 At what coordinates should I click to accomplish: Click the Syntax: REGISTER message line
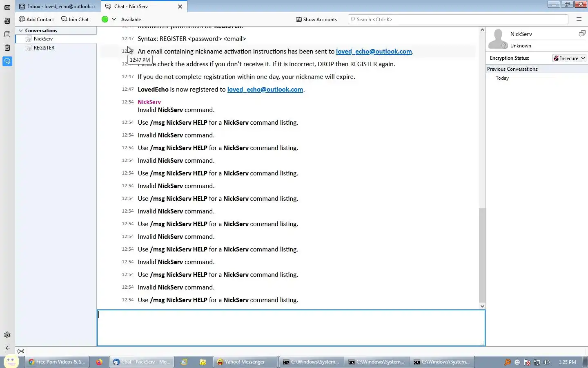tap(192, 38)
